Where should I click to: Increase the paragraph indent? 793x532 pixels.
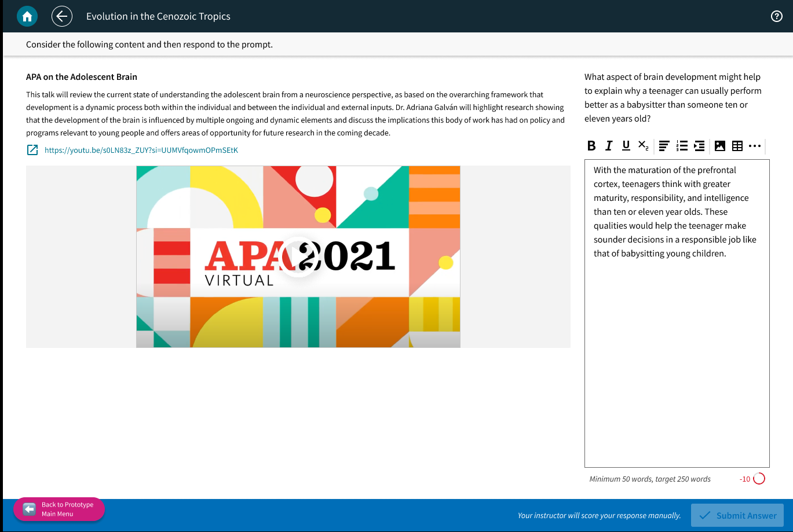pos(699,146)
